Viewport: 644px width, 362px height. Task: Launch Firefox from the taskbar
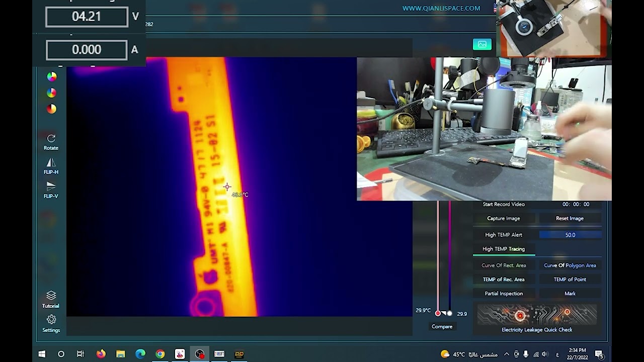[101, 354]
